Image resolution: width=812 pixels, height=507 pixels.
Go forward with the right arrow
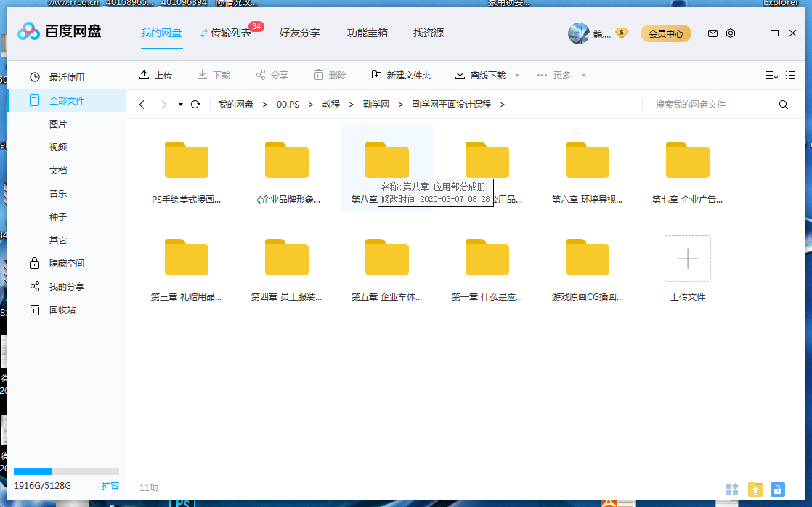tap(163, 105)
